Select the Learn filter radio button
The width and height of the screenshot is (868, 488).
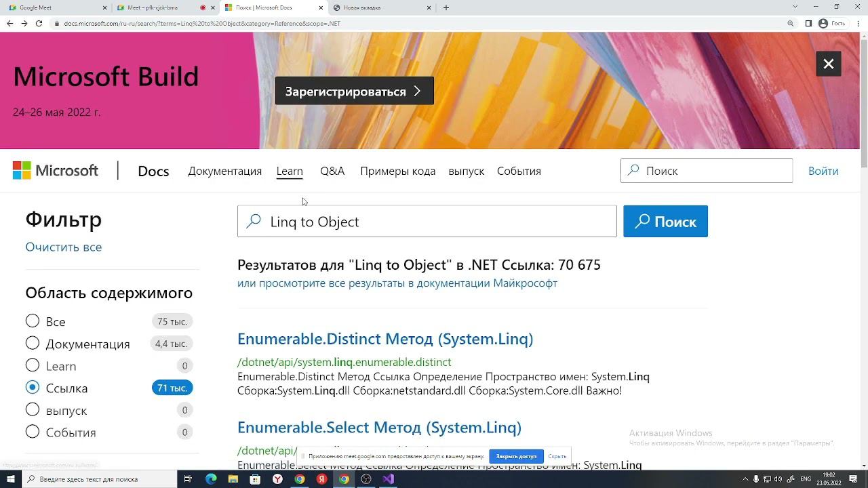click(33, 366)
